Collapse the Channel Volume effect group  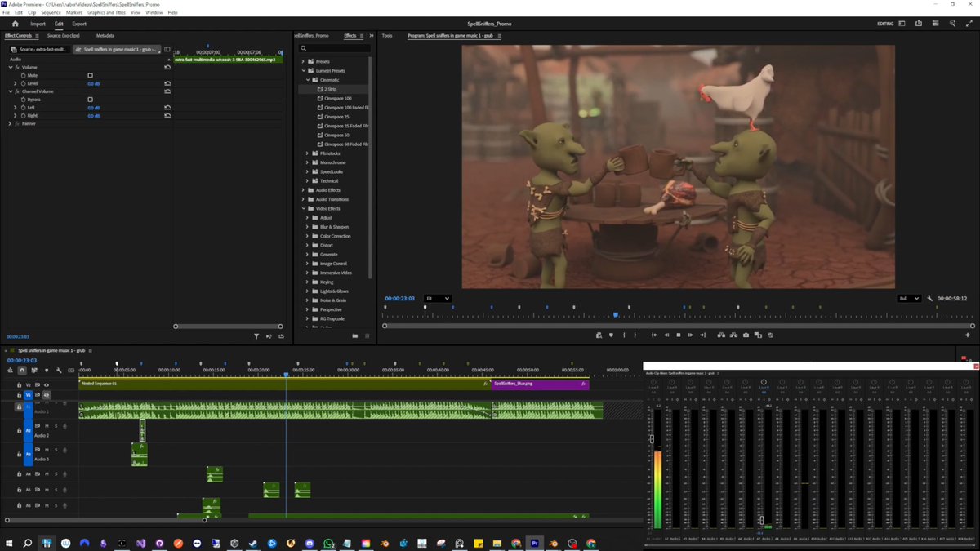click(x=11, y=91)
